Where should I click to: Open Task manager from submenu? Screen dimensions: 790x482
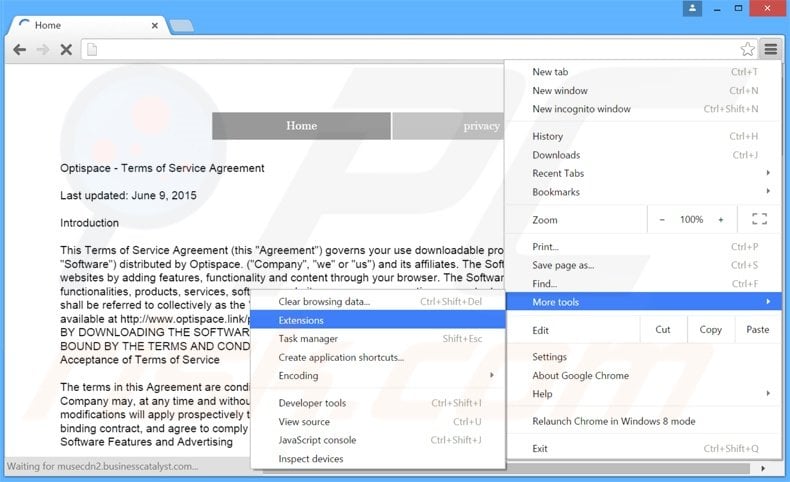pyautogui.click(x=378, y=338)
